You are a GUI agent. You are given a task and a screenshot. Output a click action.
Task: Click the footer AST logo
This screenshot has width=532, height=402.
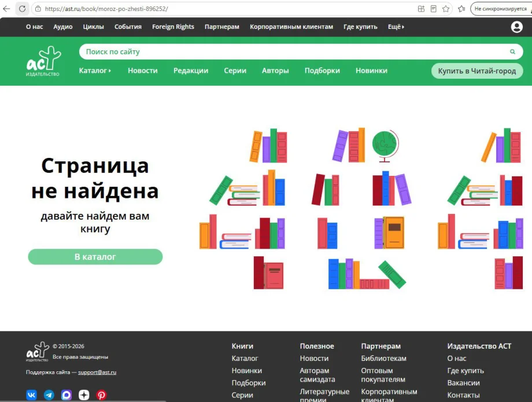(38, 352)
